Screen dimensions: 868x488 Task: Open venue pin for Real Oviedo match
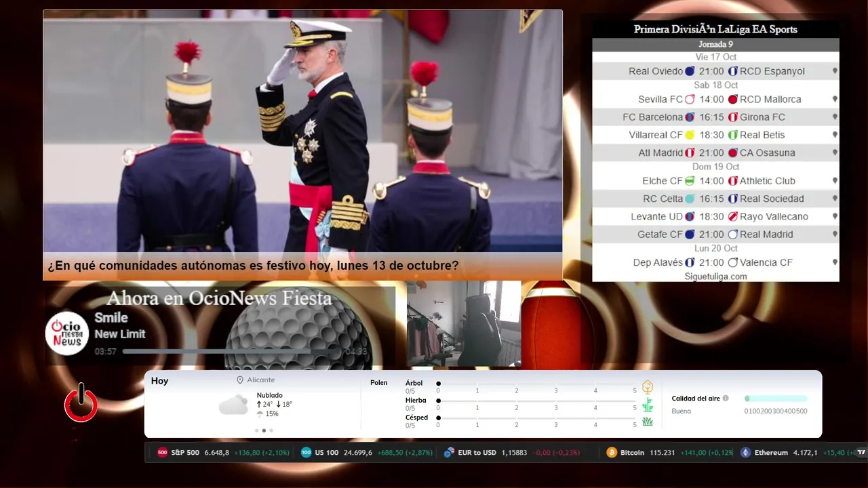click(835, 71)
